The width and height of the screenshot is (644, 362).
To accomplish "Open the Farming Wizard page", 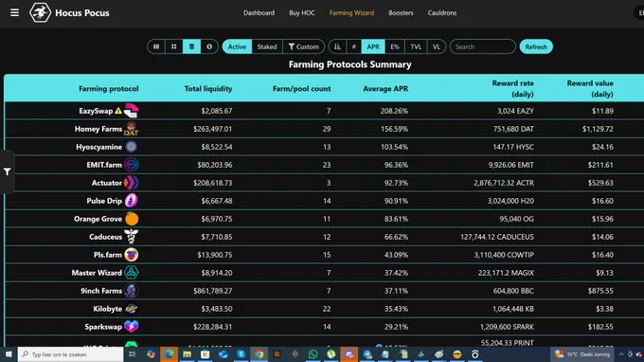I will point(351,12).
